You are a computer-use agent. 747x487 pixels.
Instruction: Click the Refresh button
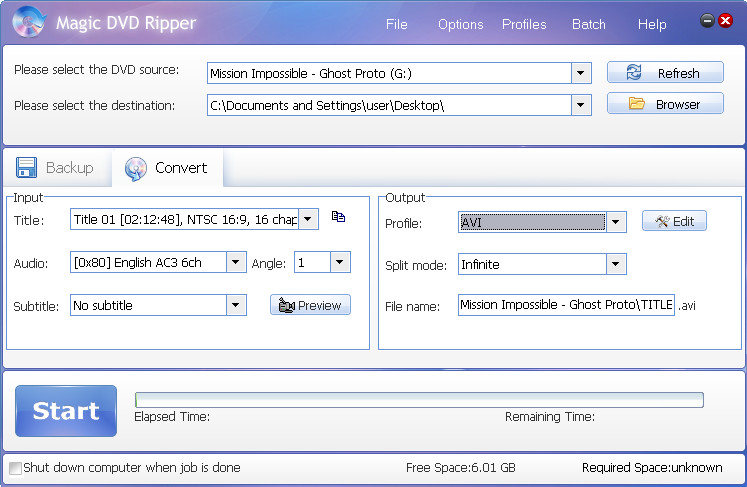[x=665, y=73]
